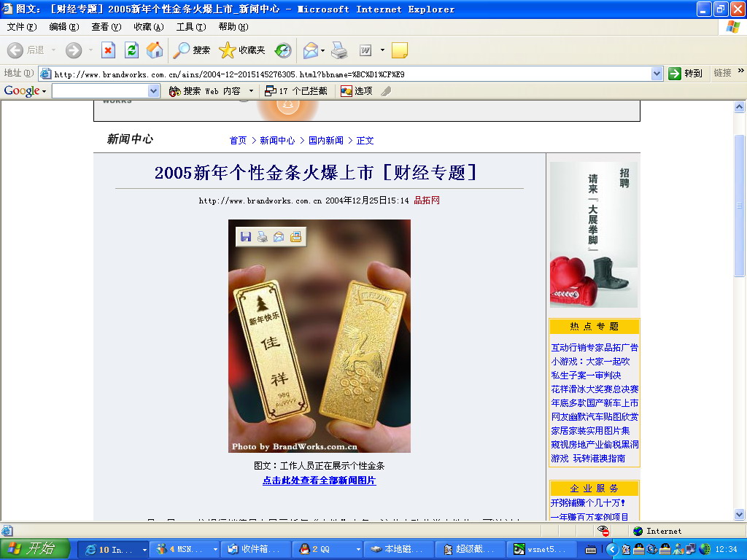Click the 17 popups blocked button

click(x=296, y=91)
